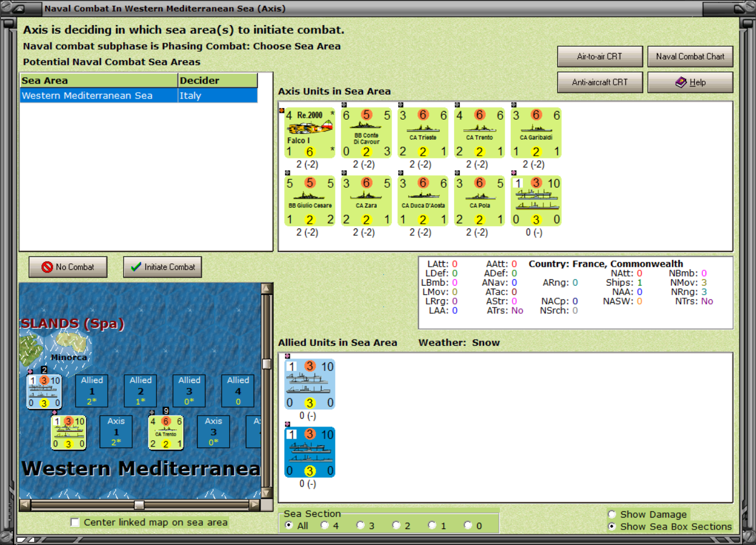Choose the CA Trento counter in Axis units
The width and height of the screenshot is (756, 545).
[480, 133]
